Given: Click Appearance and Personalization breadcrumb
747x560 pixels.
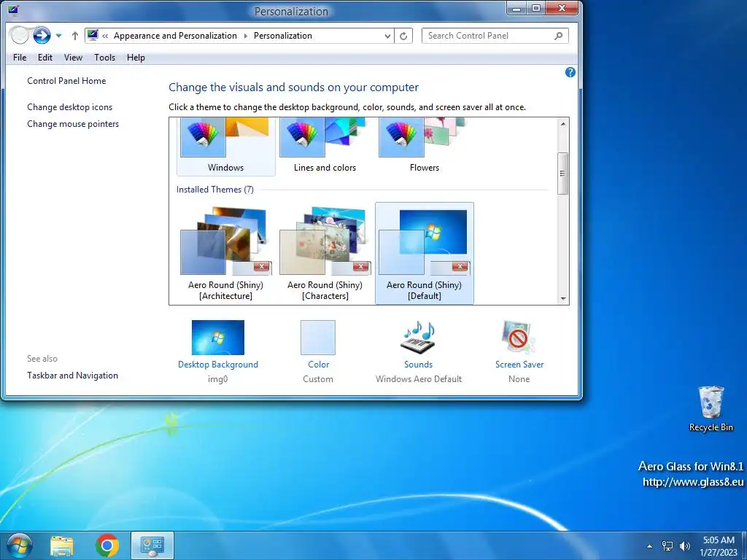Looking at the screenshot, I should pos(175,36).
